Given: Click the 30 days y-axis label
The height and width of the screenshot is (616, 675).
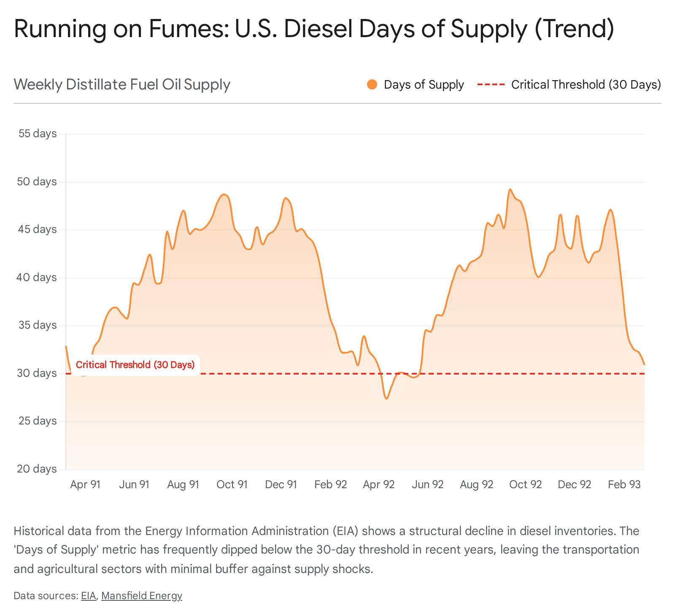Looking at the screenshot, I should 37,373.
